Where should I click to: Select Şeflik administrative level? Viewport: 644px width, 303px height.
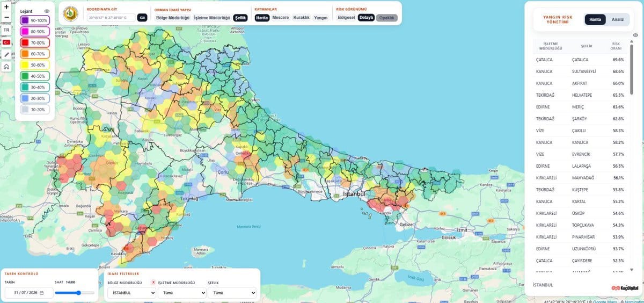[x=240, y=18]
